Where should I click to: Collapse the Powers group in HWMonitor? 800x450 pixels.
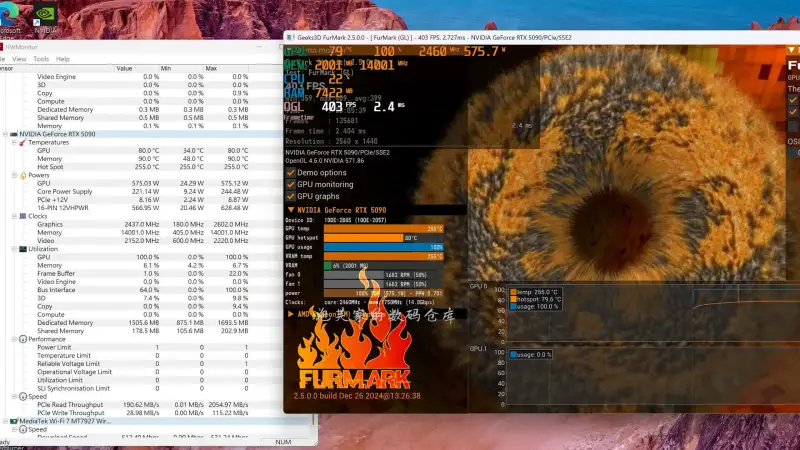click(14, 175)
